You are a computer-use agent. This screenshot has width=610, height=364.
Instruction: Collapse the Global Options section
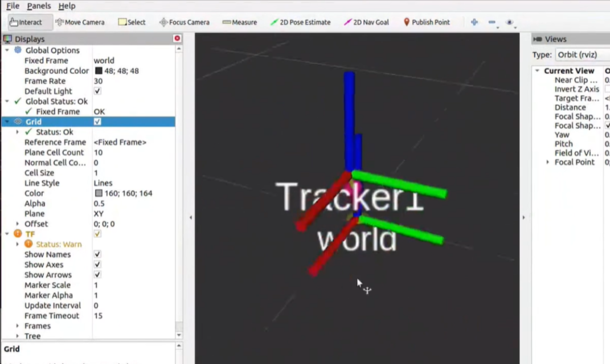click(7, 50)
